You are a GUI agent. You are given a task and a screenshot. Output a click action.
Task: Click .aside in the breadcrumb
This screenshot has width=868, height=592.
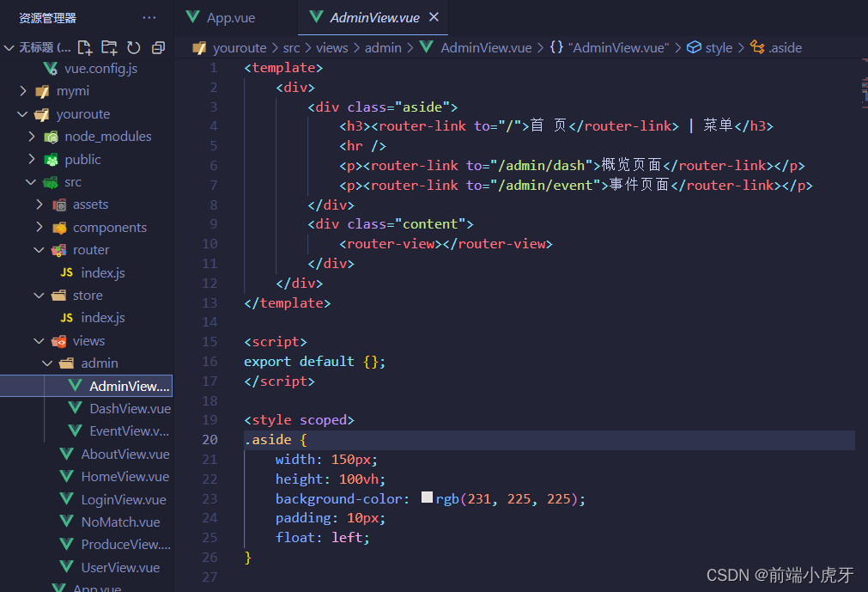point(785,48)
